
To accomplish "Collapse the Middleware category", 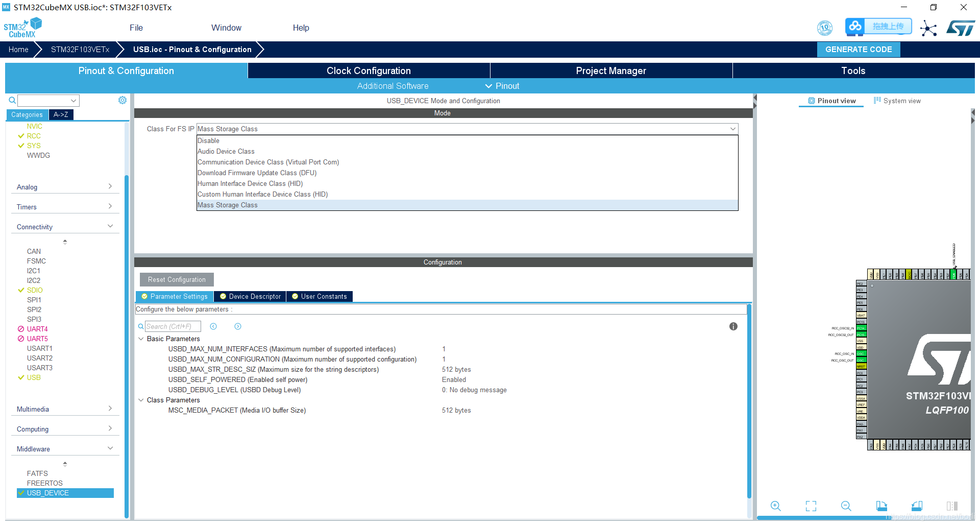I will click(65, 449).
